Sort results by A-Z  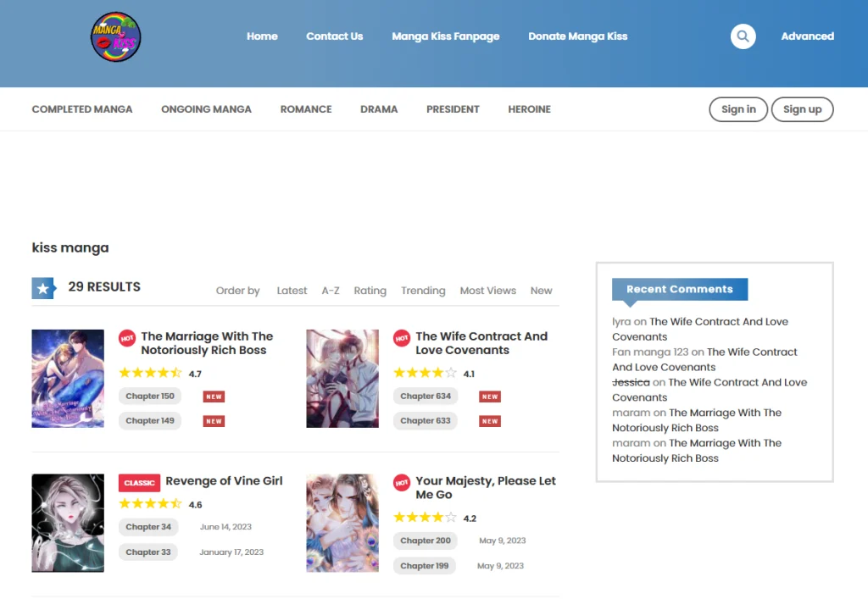point(331,291)
